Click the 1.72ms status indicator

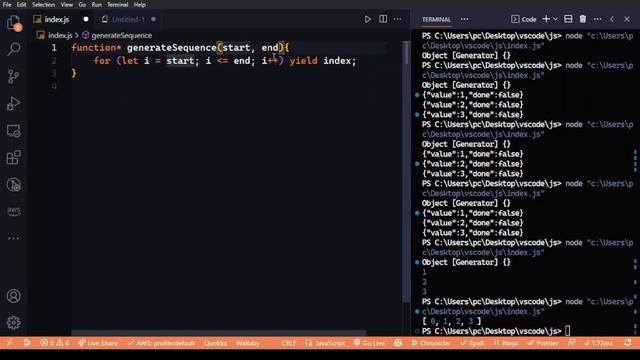(x=598, y=343)
